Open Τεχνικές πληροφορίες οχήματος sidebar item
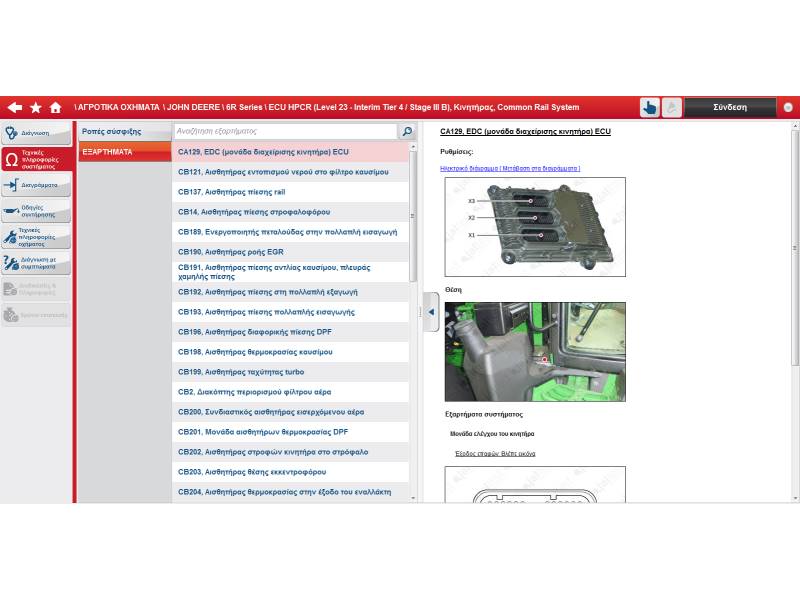Viewport: 800px width, 600px height. (x=36, y=237)
